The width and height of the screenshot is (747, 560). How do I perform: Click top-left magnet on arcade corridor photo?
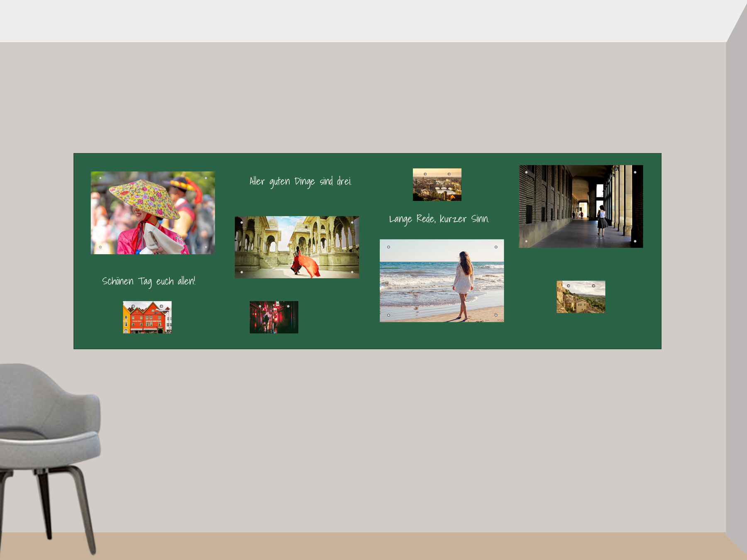tap(526, 172)
